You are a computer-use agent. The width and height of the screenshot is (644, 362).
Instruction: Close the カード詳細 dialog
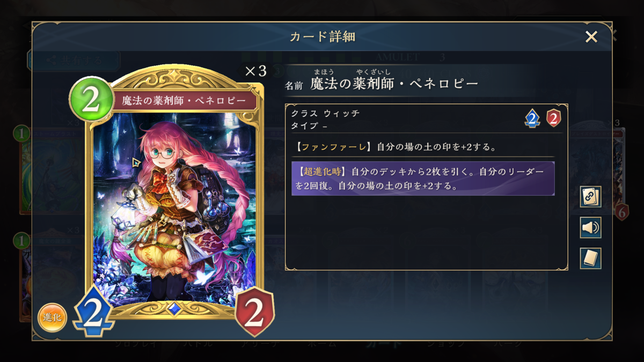(591, 36)
